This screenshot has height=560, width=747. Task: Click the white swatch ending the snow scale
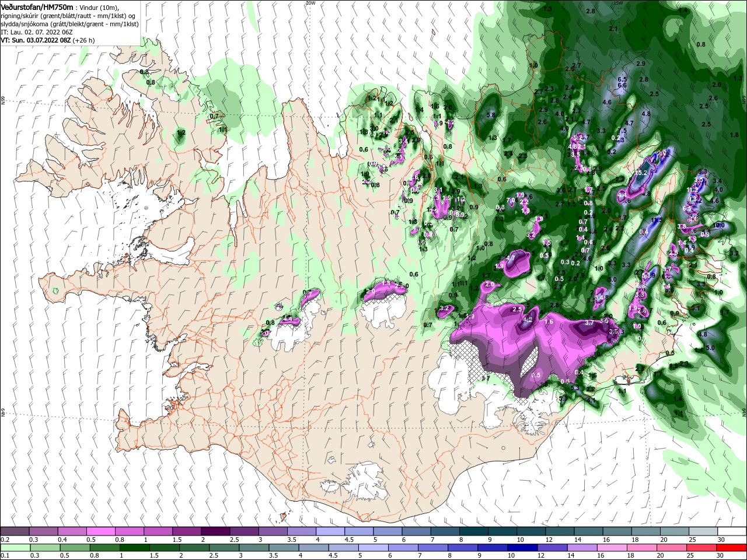pyautogui.click(x=732, y=531)
